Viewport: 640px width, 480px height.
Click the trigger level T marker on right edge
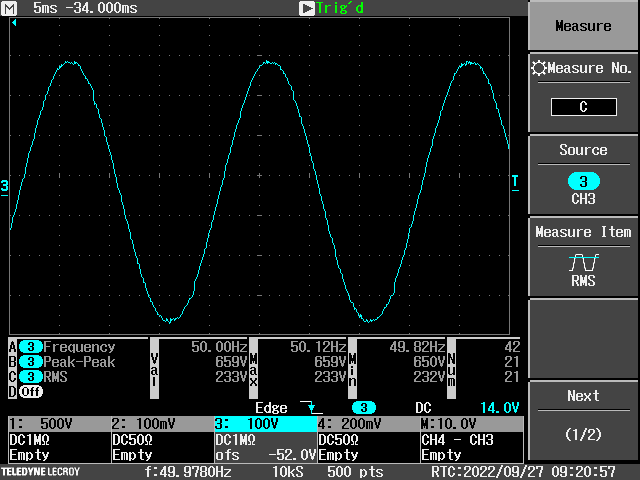(515, 181)
